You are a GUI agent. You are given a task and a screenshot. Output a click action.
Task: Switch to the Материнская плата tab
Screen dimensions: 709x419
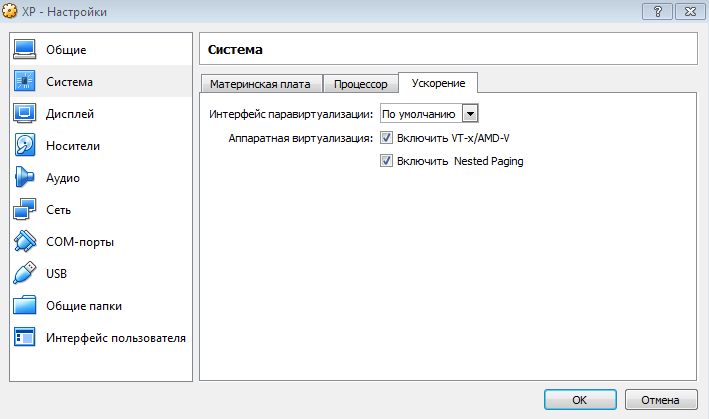260,84
